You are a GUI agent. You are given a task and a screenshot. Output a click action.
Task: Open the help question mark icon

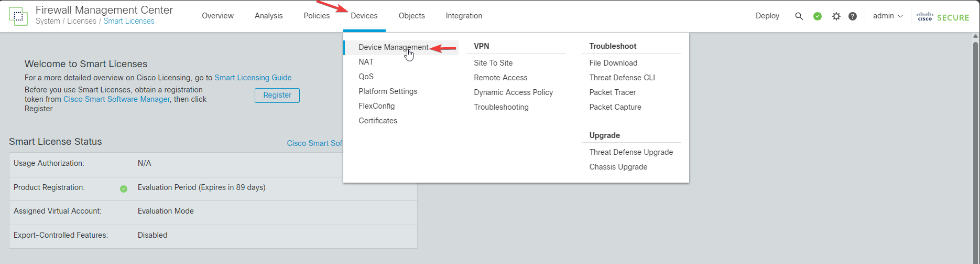[x=853, y=16]
